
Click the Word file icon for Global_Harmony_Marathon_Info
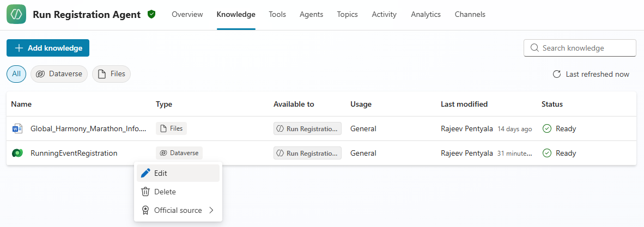click(17, 129)
